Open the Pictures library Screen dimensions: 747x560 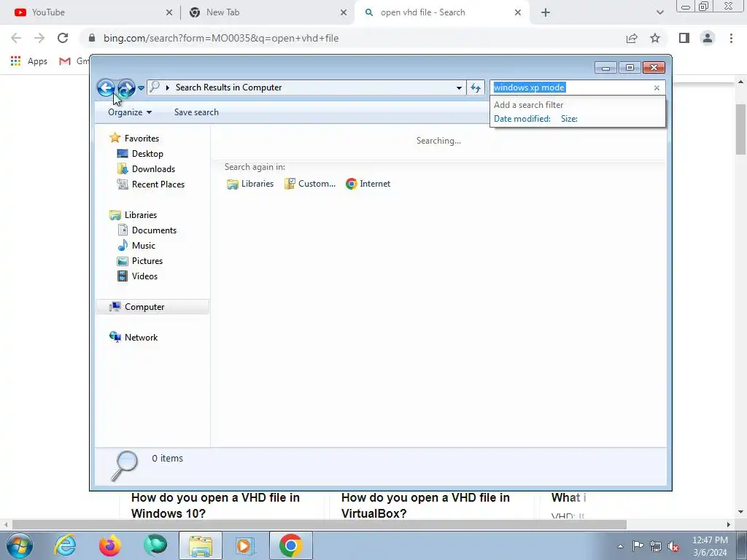[x=147, y=261]
